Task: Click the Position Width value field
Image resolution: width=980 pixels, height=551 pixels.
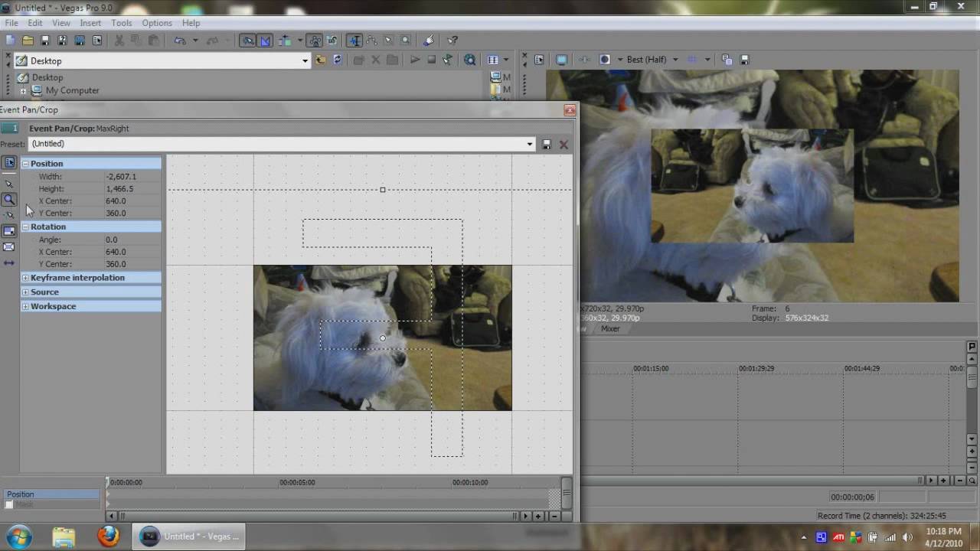Action: [x=132, y=177]
